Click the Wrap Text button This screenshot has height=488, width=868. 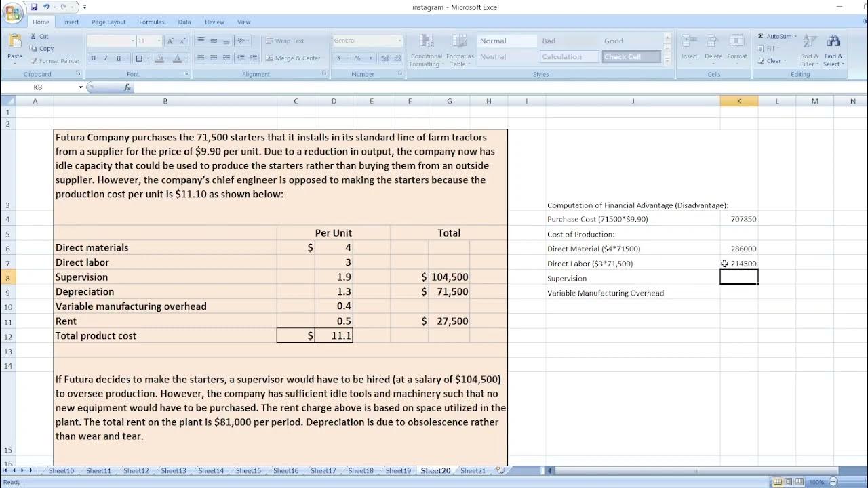pyautogui.click(x=285, y=41)
